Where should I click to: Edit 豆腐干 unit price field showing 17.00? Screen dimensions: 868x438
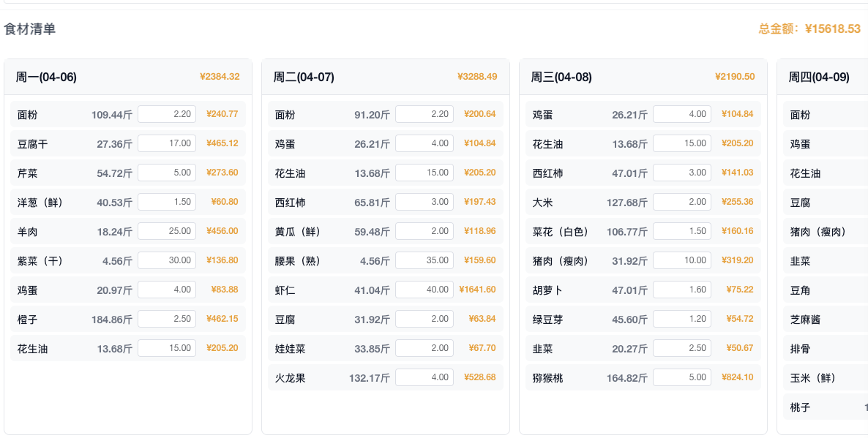coord(166,143)
